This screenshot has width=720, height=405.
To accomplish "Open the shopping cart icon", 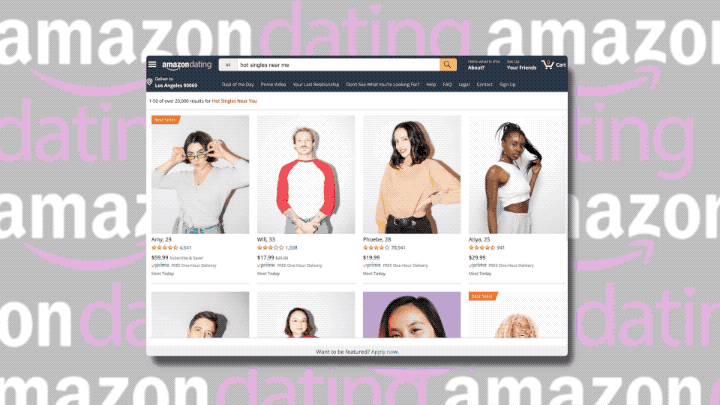I will click(547, 64).
